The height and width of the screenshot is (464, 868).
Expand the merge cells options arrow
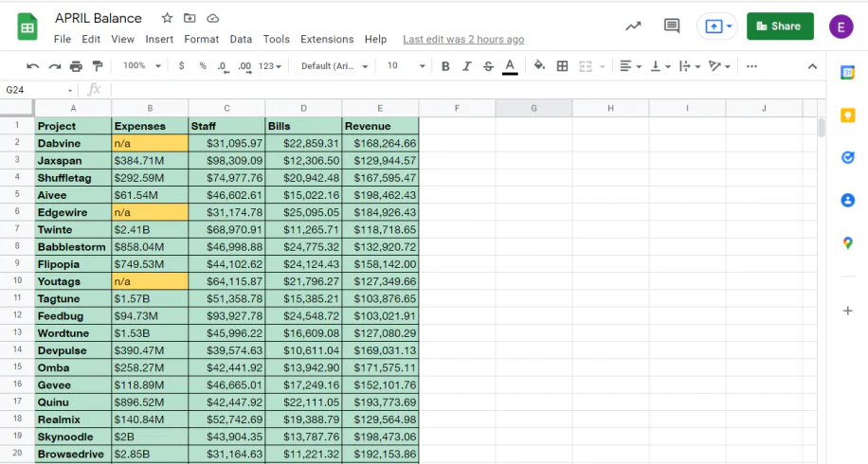click(602, 66)
